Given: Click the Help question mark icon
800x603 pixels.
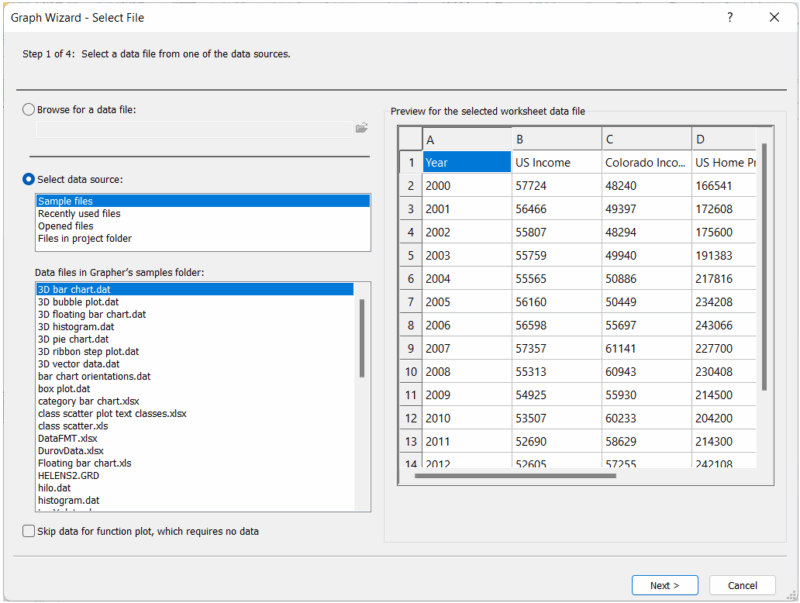Looking at the screenshot, I should 729,17.
